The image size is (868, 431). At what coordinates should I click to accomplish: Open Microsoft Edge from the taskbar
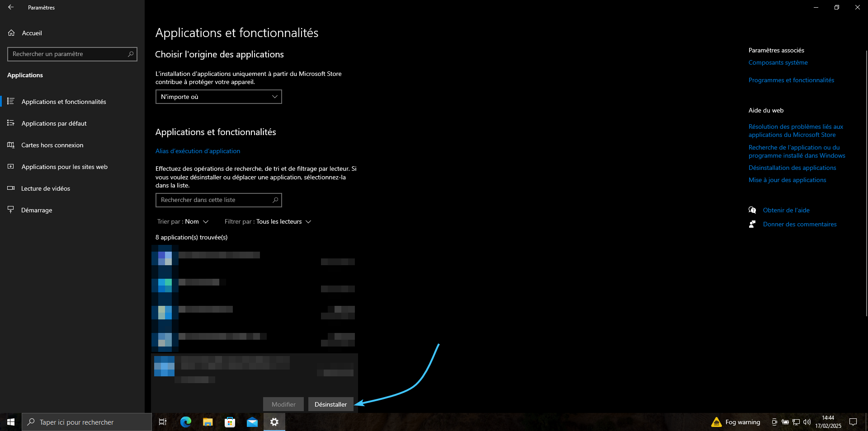point(185,422)
